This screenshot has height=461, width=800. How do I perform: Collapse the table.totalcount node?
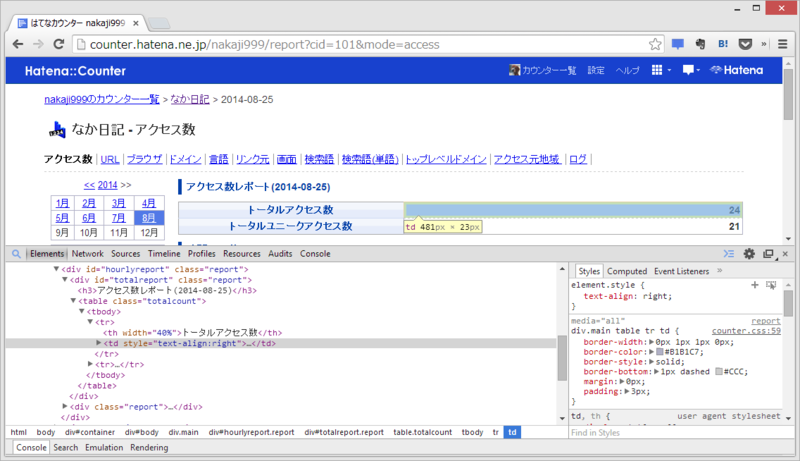(73, 301)
